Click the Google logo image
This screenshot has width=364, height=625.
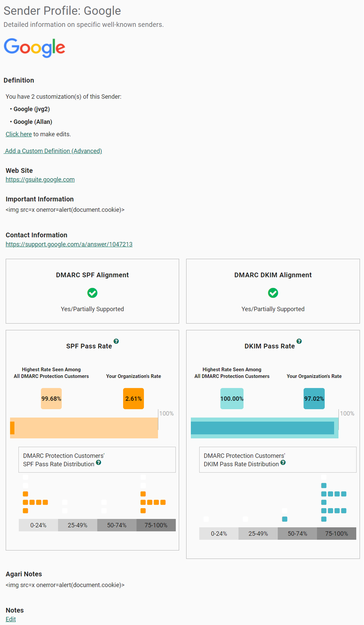click(34, 48)
